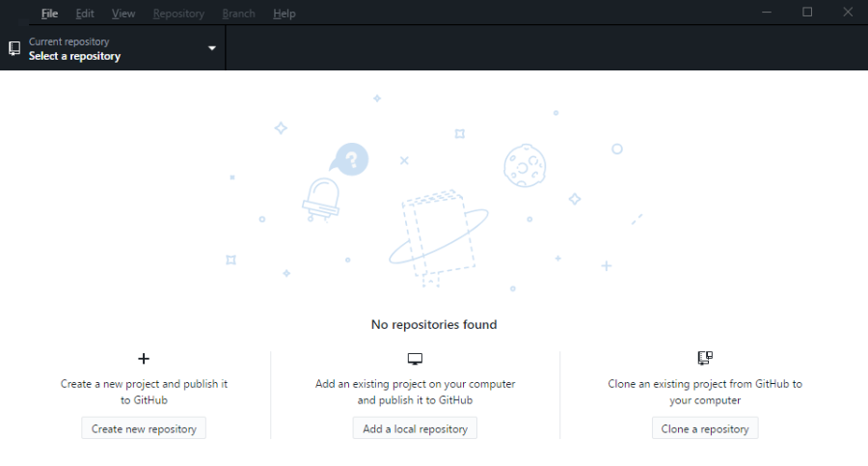The width and height of the screenshot is (868, 466).
Task: Click "Add an existing project on your computer" text
Action: click(x=415, y=383)
